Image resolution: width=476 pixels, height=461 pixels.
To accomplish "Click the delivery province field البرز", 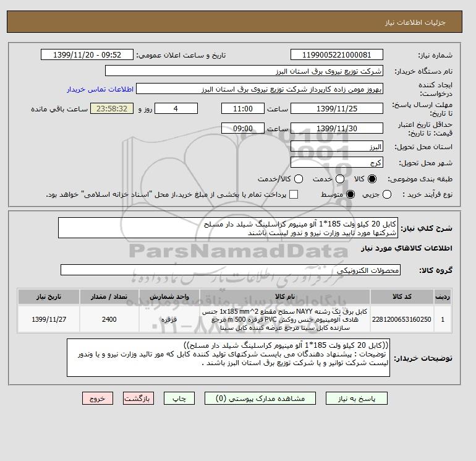I will point(337,147).
